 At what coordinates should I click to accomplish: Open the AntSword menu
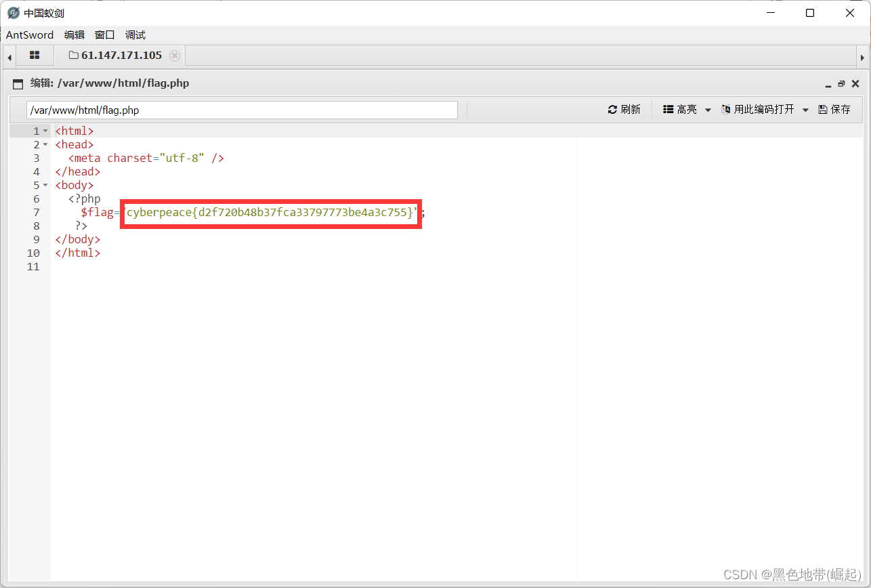pyautogui.click(x=30, y=35)
